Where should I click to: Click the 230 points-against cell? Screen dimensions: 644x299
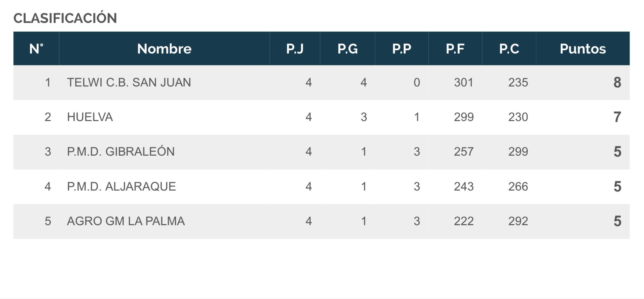[518, 117]
